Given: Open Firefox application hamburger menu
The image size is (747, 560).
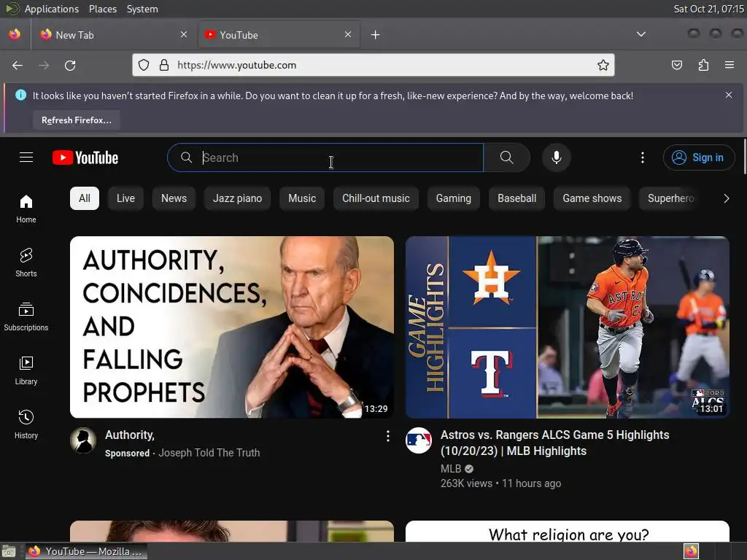Looking at the screenshot, I should click(x=729, y=65).
